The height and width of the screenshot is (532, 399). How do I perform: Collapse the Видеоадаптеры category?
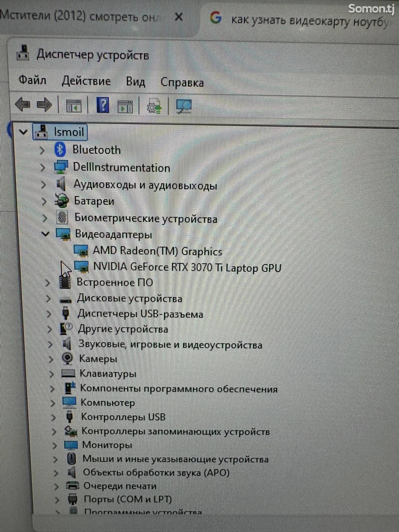pos(45,234)
